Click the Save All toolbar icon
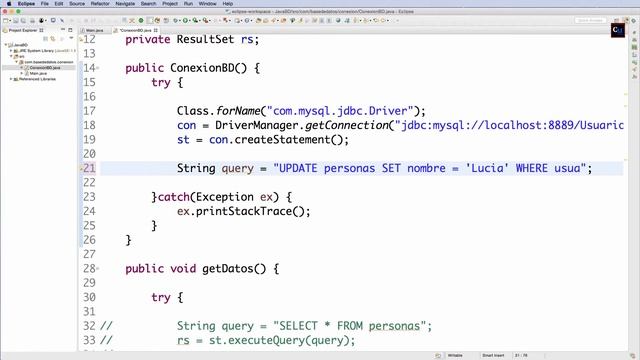 click(24, 20)
